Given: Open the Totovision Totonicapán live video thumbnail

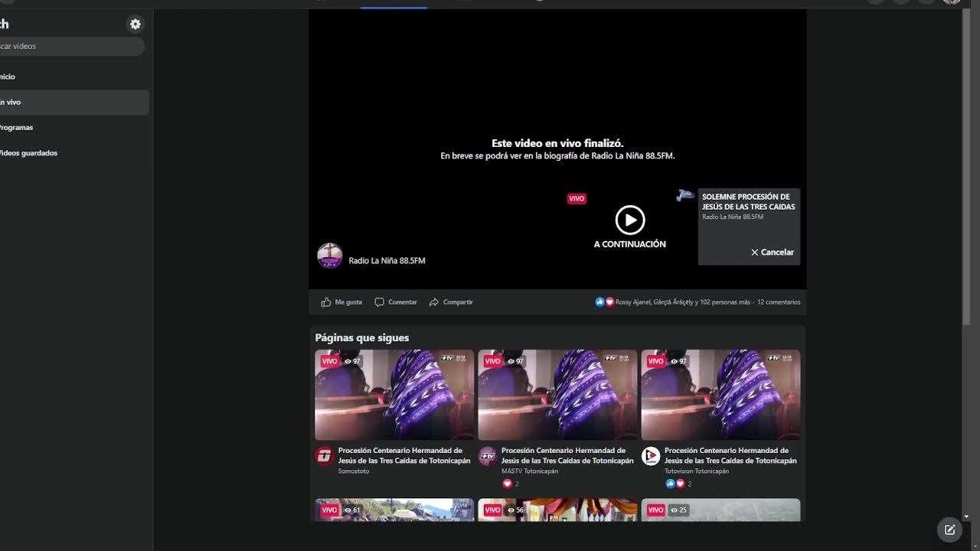Looking at the screenshot, I should click(720, 395).
